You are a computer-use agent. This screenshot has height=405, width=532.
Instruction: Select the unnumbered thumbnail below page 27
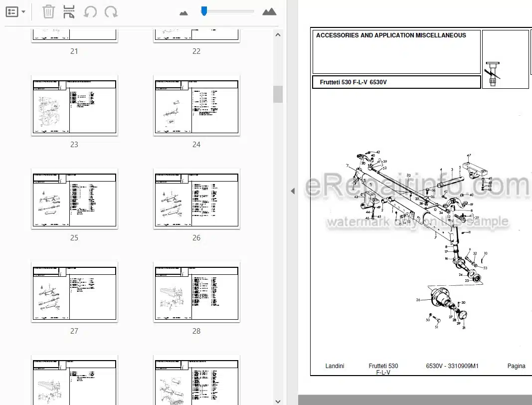(74, 380)
